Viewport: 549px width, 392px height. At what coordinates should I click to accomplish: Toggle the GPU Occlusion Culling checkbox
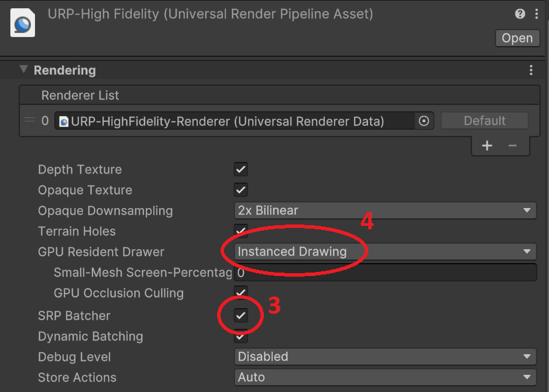point(240,292)
